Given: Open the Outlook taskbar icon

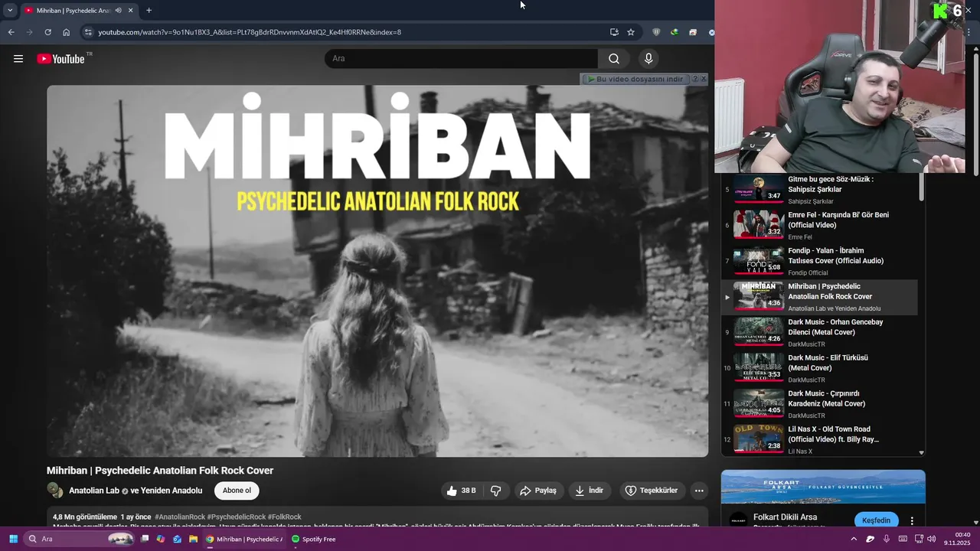Looking at the screenshot, I should [x=177, y=539].
